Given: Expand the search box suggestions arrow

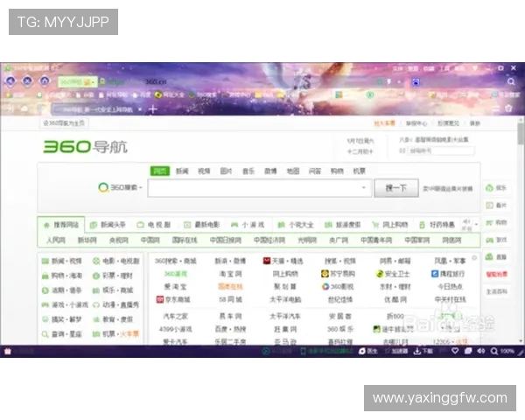Looking at the screenshot, I should pos(363,187).
